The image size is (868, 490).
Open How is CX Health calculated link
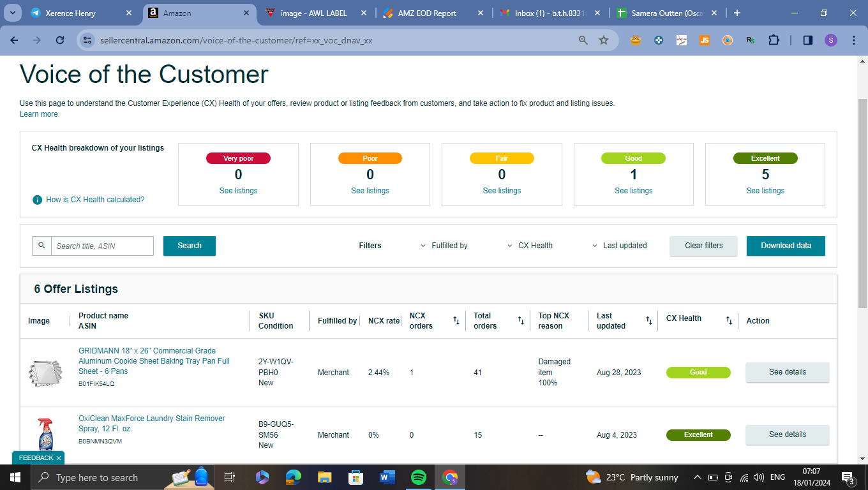(95, 200)
